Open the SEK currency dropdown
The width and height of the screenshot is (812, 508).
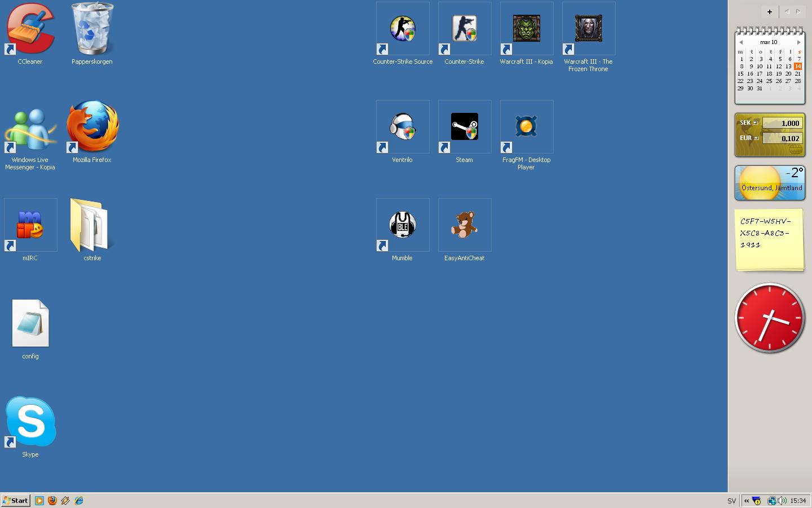point(755,122)
